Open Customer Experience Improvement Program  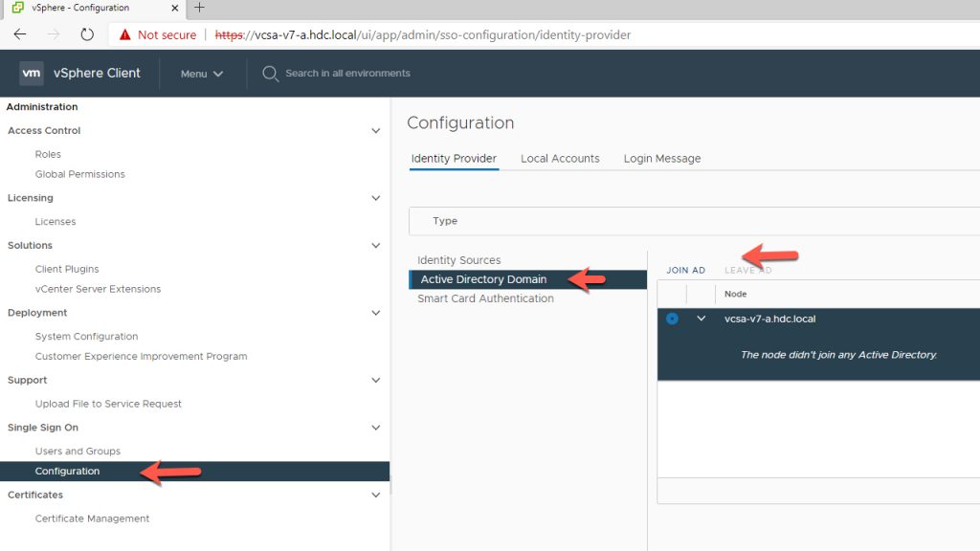(x=142, y=357)
